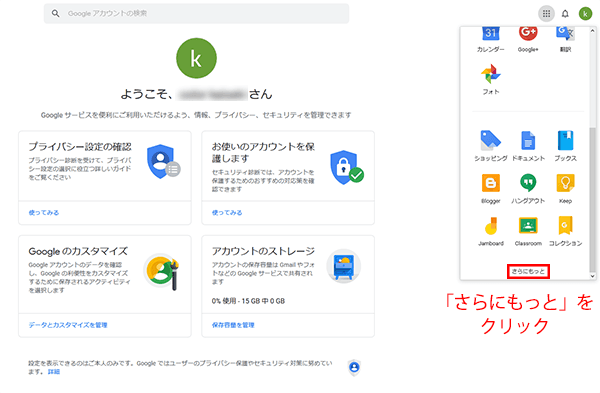Open the Google apps grid launcher
600x393 pixels.
pyautogui.click(x=546, y=14)
